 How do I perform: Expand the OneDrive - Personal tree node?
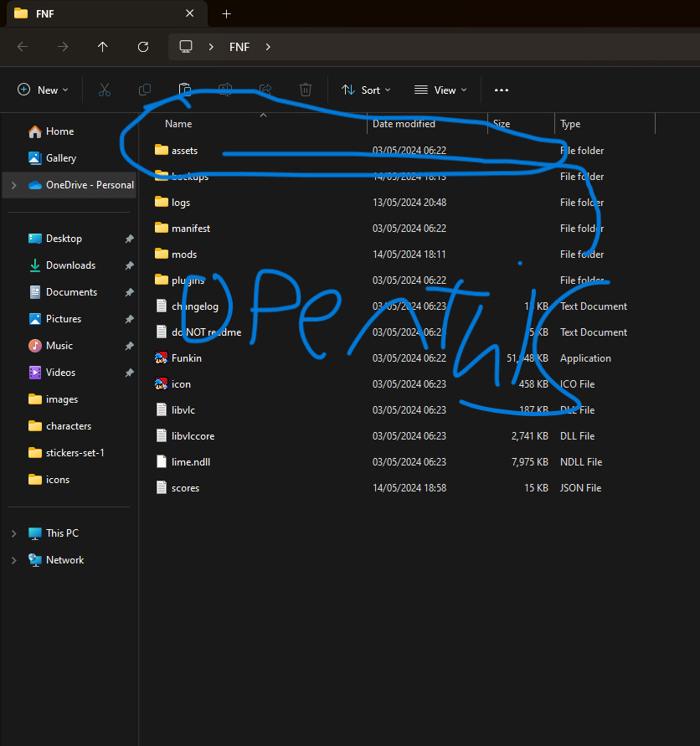click(13, 185)
